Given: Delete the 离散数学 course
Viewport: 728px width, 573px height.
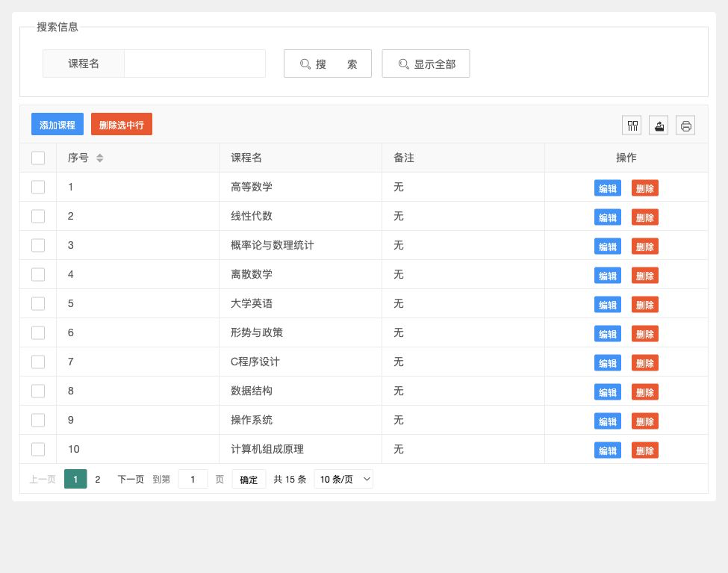Looking at the screenshot, I should pyautogui.click(x=645, y=276).
